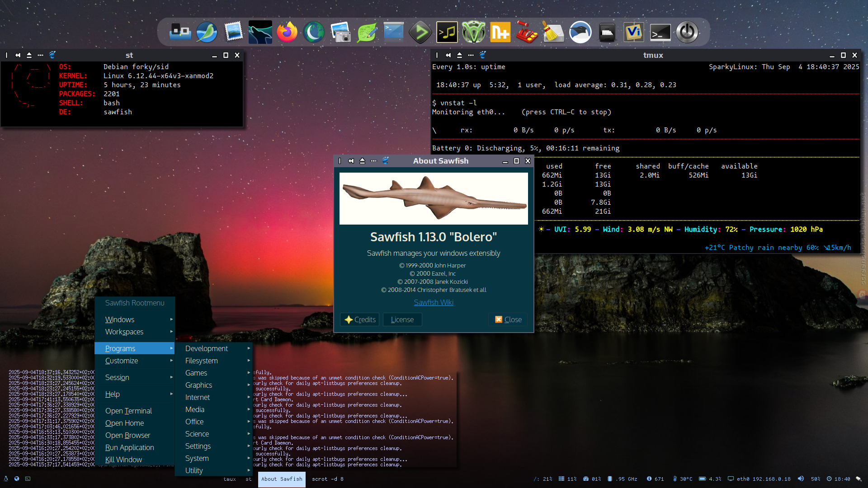Screen dimensions: 868x488
Task: Click the tmux window's sawfish menu icon
Action: point(483,55)
